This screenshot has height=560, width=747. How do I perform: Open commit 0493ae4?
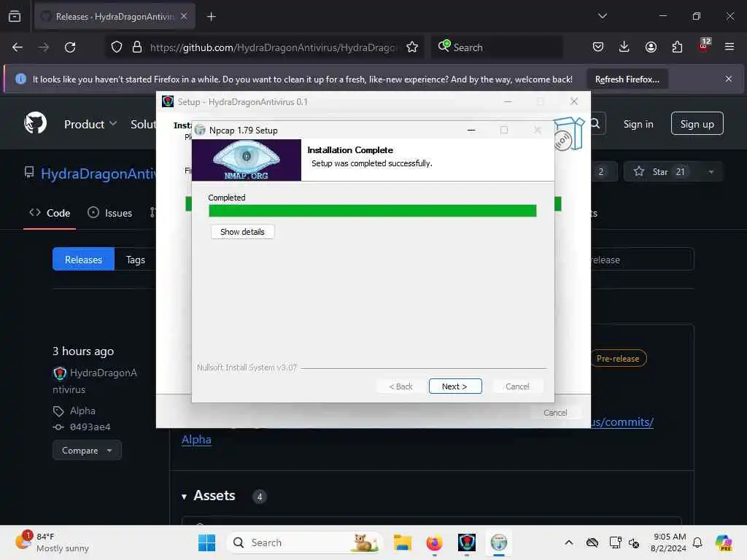click(x=90, y=427)
